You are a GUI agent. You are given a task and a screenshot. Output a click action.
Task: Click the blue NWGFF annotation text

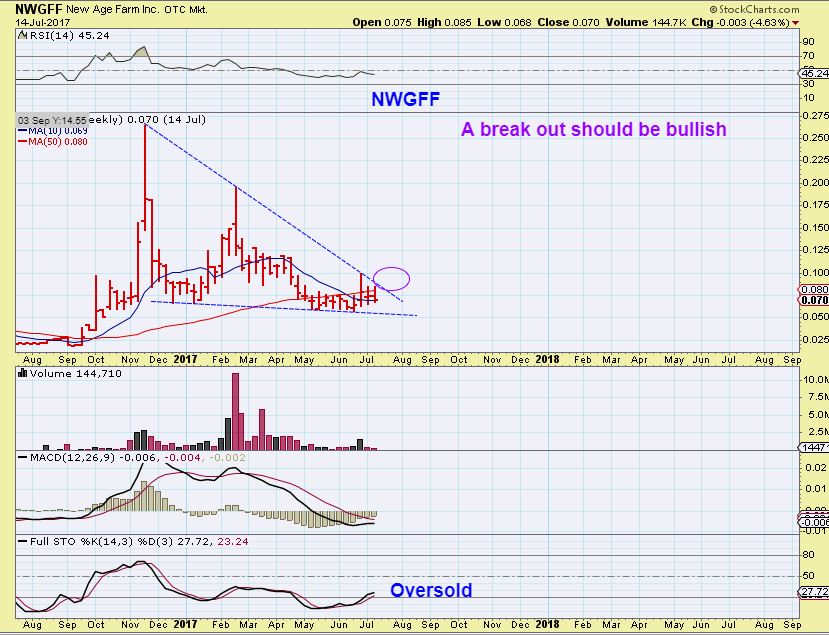[406, 99]
